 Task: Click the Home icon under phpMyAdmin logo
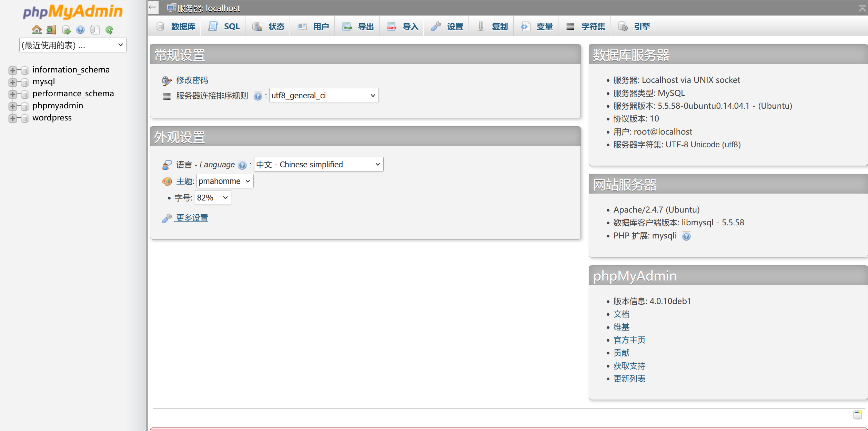[37, 30]
